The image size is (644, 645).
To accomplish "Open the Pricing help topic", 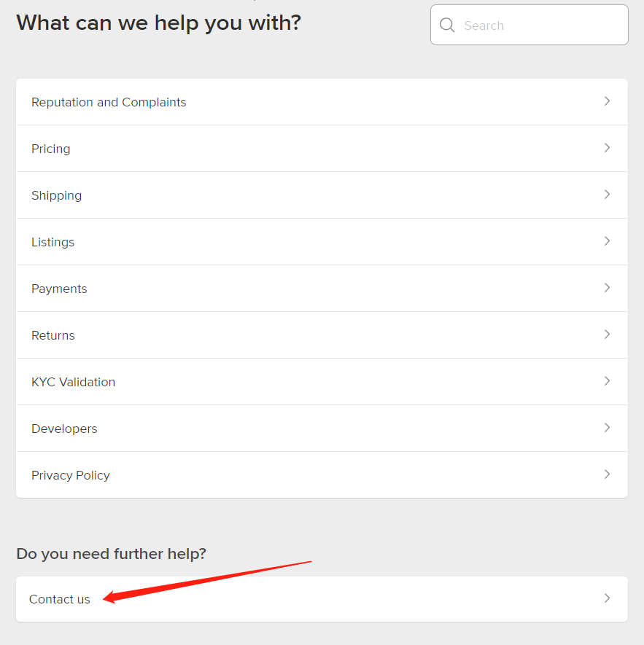I will [51, 149].
